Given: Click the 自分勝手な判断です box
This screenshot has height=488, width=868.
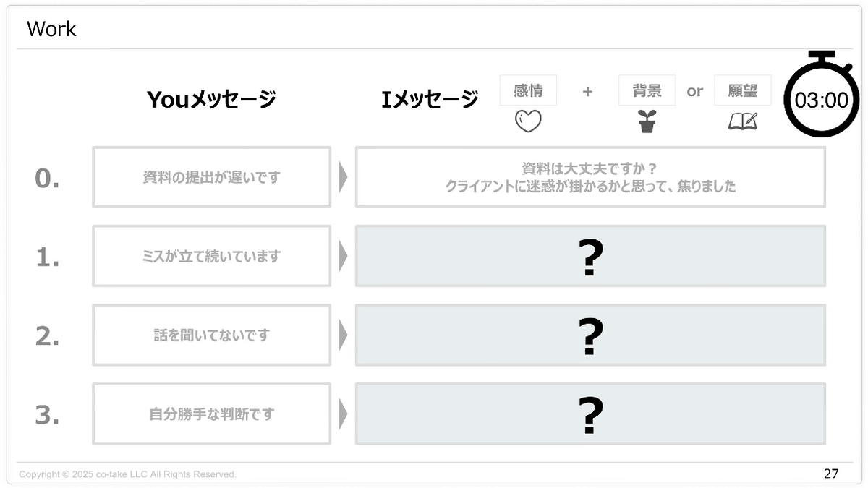Looking at the screenshot, I should click(x=211, y=414).
